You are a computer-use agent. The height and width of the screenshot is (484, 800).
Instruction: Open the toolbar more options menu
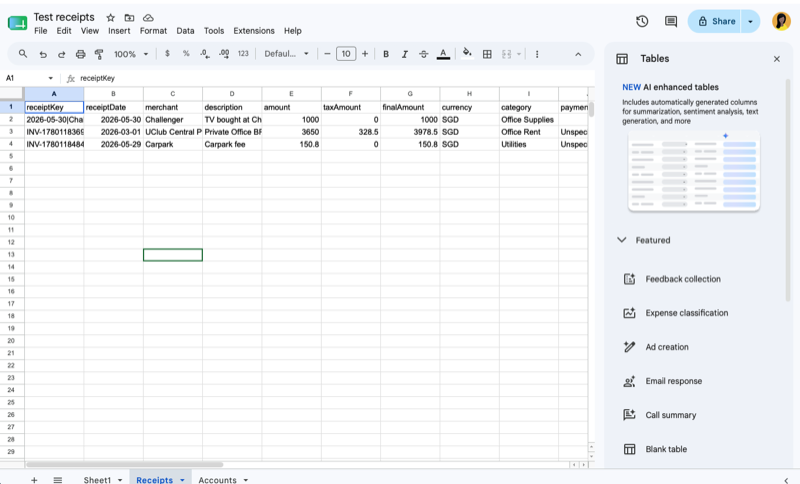click(537, 54)
